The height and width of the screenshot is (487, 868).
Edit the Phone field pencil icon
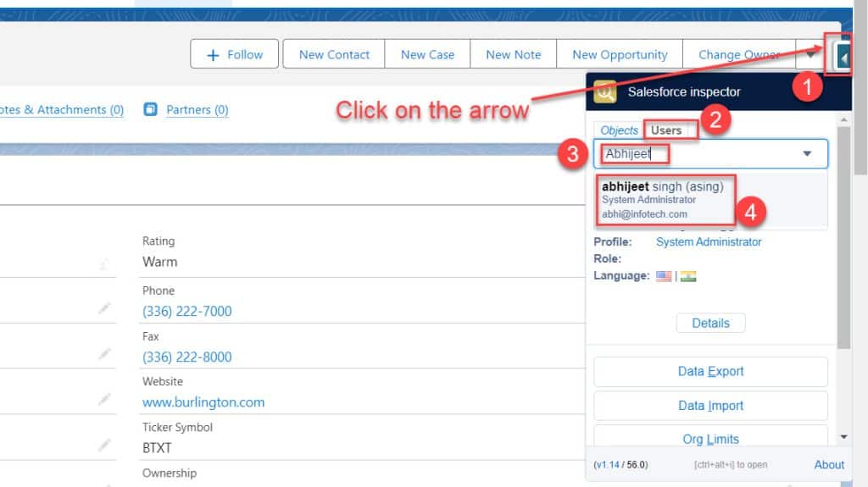tap(104, 308)
